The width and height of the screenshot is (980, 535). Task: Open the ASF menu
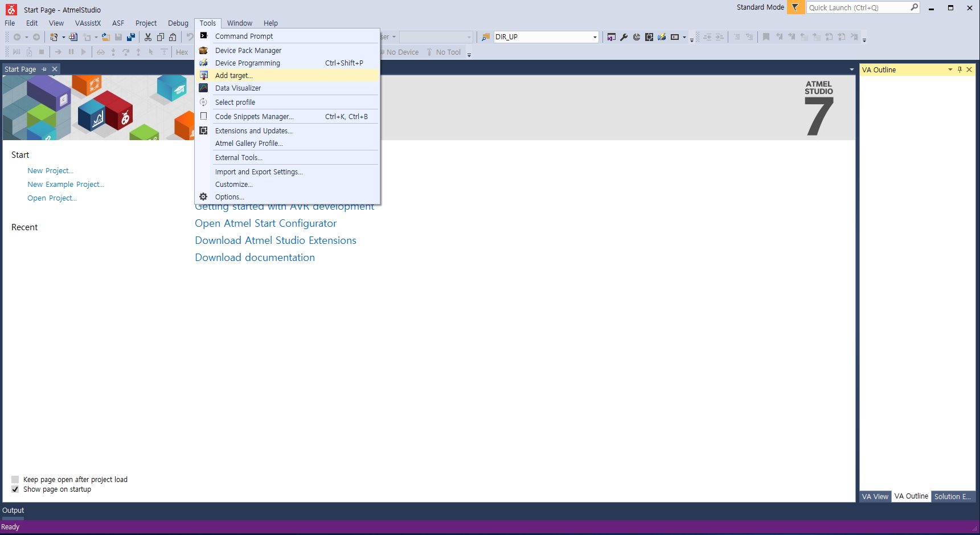[x=118, y=23]
